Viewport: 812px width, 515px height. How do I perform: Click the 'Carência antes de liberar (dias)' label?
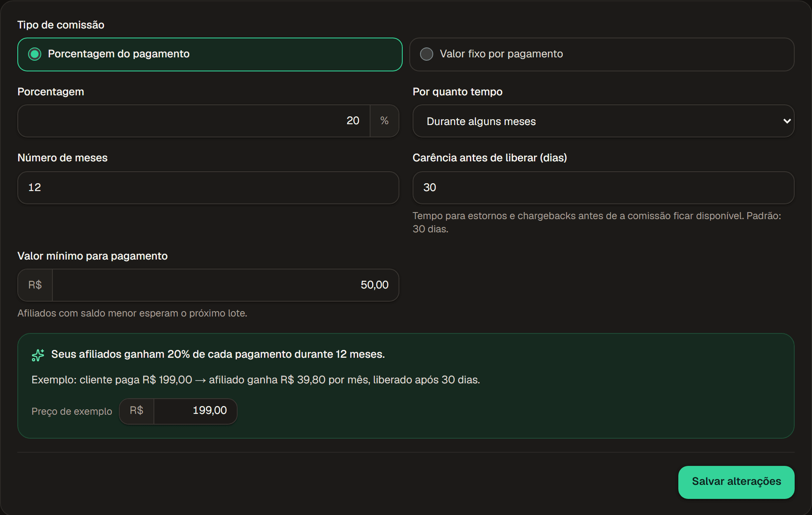coord(490,158)
